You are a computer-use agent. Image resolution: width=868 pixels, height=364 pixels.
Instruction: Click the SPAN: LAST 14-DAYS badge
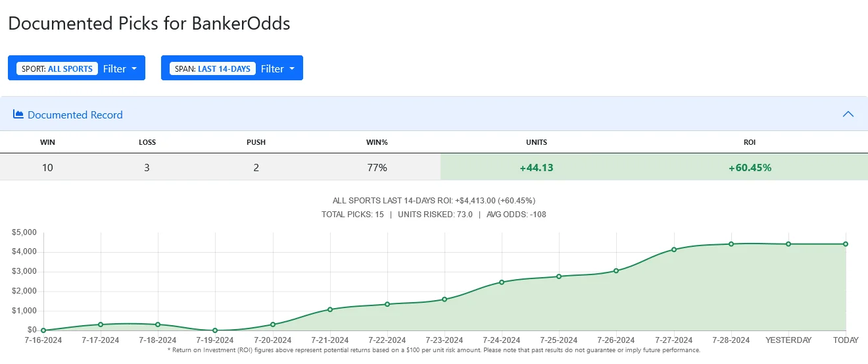click(212, 68)
